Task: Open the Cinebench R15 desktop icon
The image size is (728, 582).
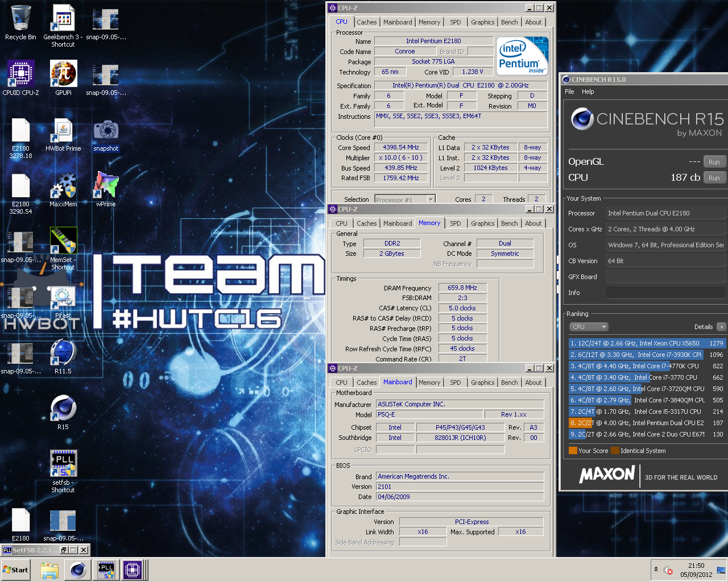Action: coord(63,413)
